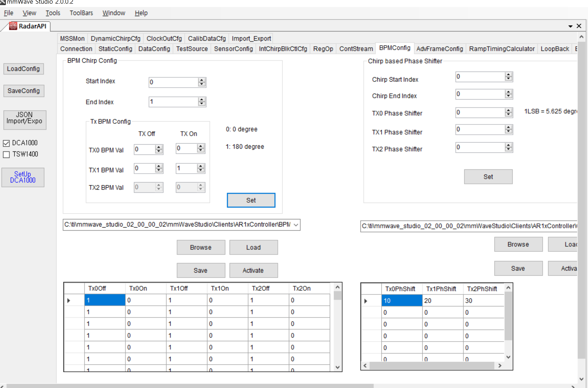Image resolution: width=588 pixels, height=388 pixels.
Task: Increase TX0 Phase Shifter spinner value
Action: click(508, 110)
